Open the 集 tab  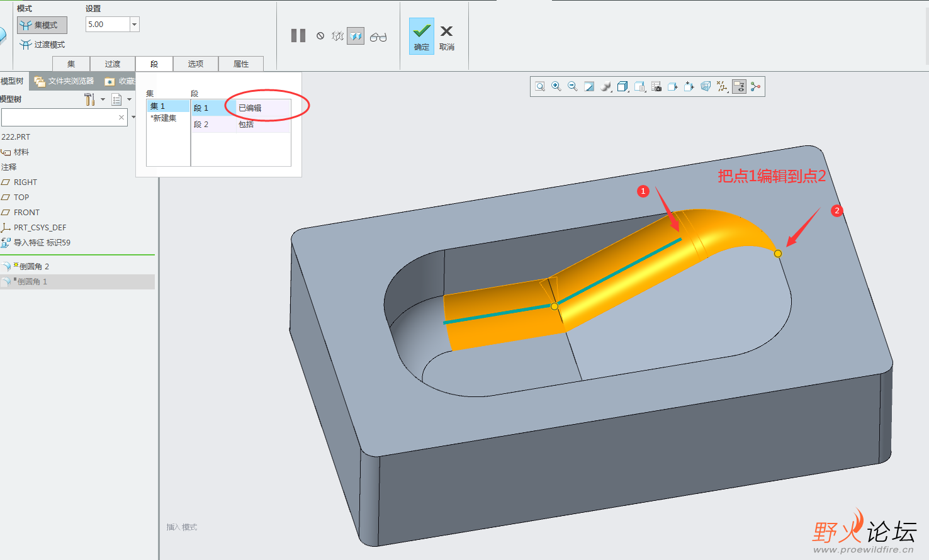tap(71, 64)
